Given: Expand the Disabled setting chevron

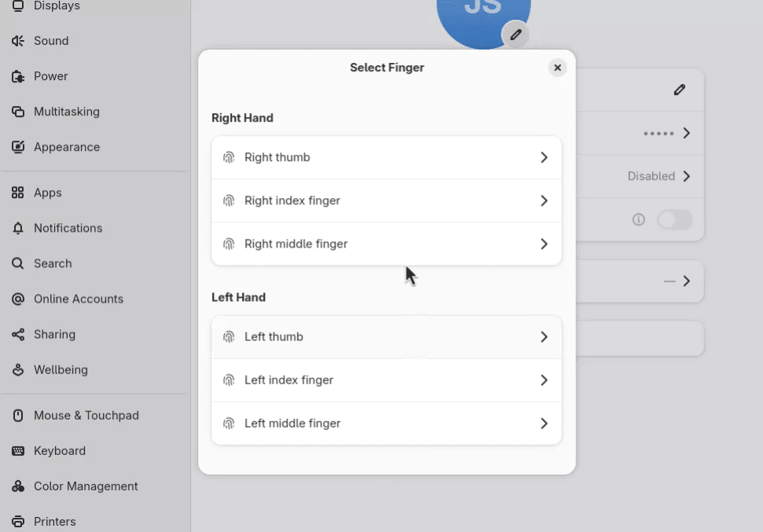Looking at the screenshot, I should 687,176.
